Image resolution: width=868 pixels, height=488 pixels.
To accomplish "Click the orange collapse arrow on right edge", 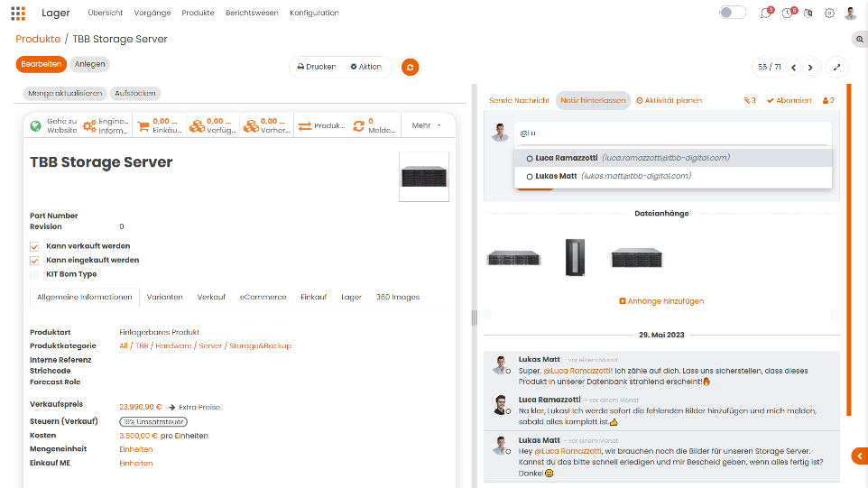I will point(860,456).
